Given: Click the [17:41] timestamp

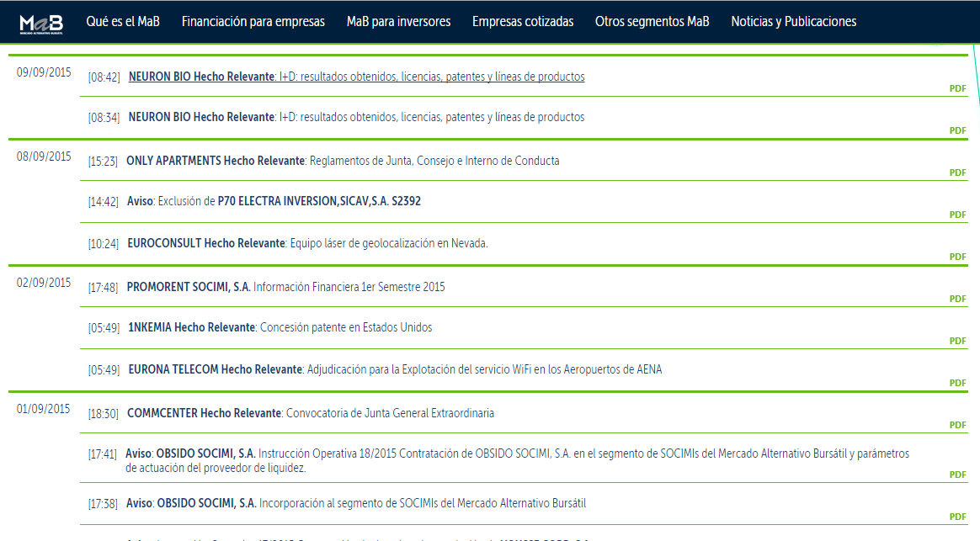Looking at the screenshot, I should pos(103,454).
